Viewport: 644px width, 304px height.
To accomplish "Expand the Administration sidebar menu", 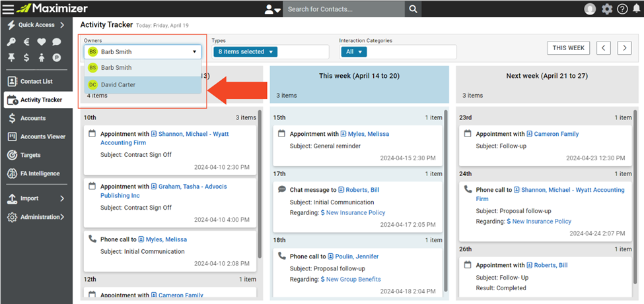I will 36,217.
